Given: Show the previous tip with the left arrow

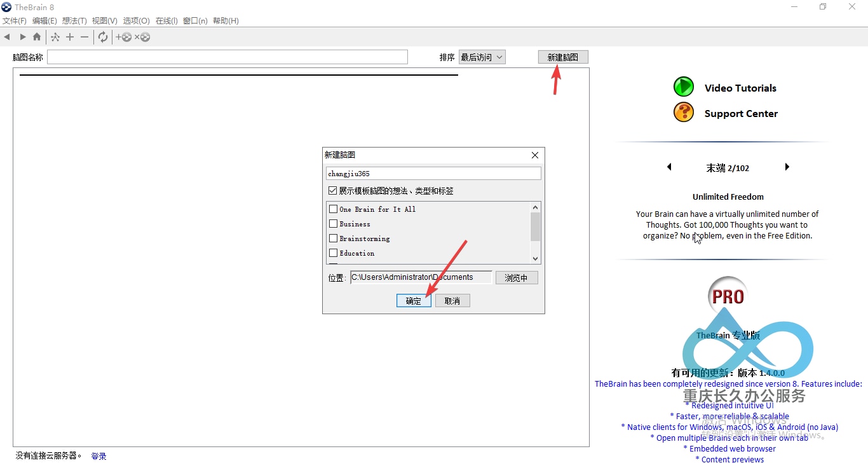Looking at the screenshot, I should pyautogui.click(x=669, y=167).
